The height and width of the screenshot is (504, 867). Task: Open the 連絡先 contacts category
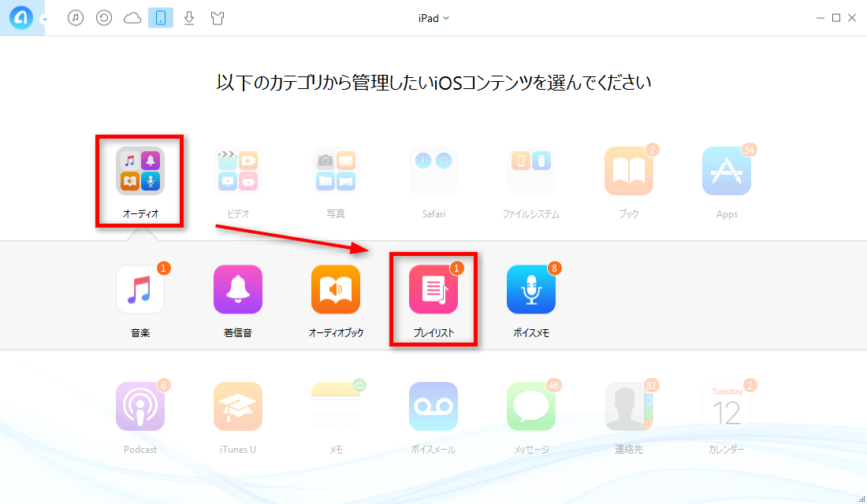tap(629, 406)
